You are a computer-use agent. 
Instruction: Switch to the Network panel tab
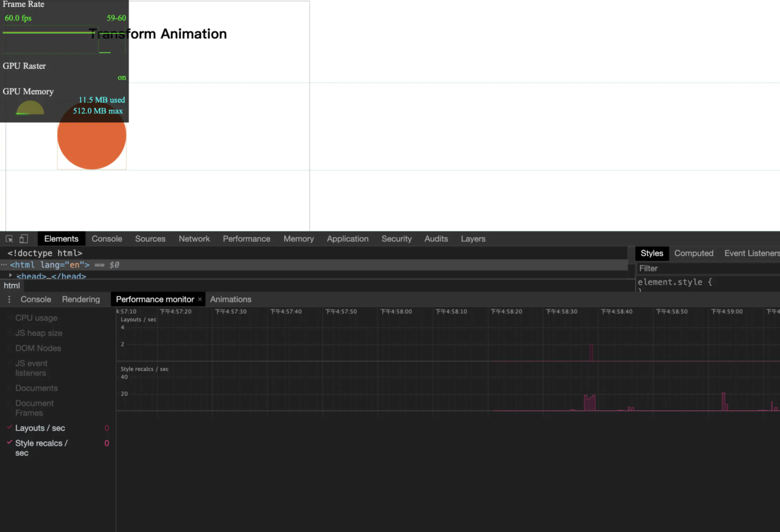[194, 239]
